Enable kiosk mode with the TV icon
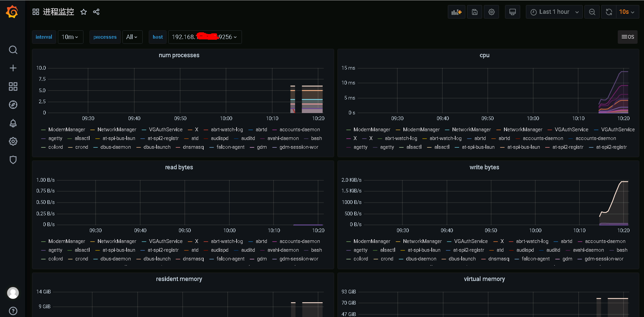Screen dimensions: 644x317 click(512, 11)
